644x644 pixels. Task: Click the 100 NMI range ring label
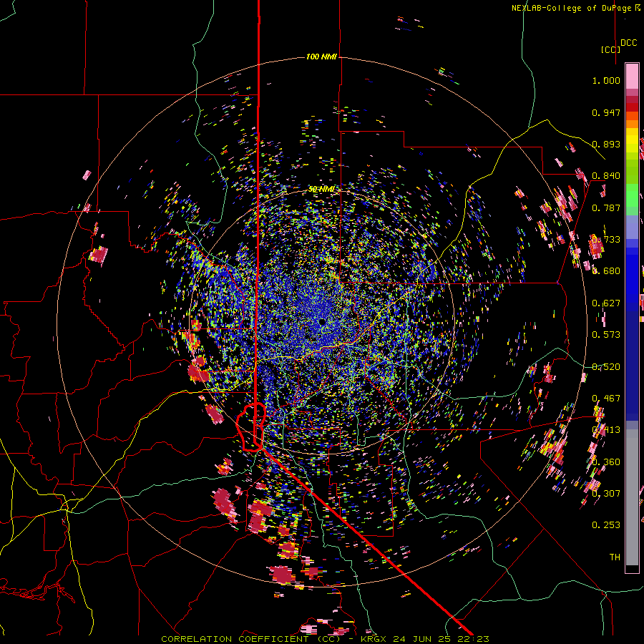point(321,57)
